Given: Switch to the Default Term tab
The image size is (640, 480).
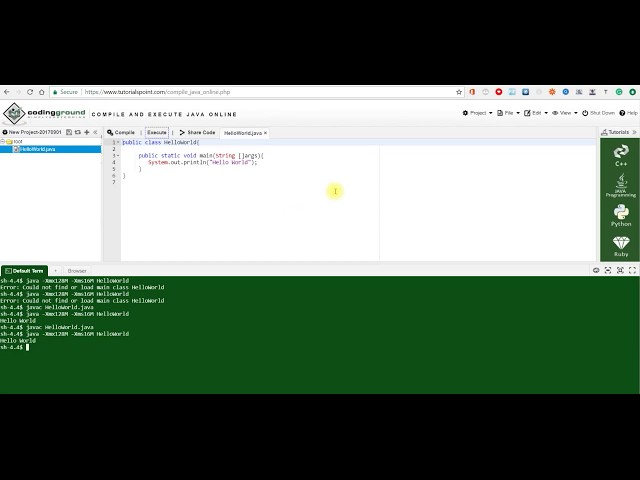Looking at the screenshot, I should click(x=24, y=271).
